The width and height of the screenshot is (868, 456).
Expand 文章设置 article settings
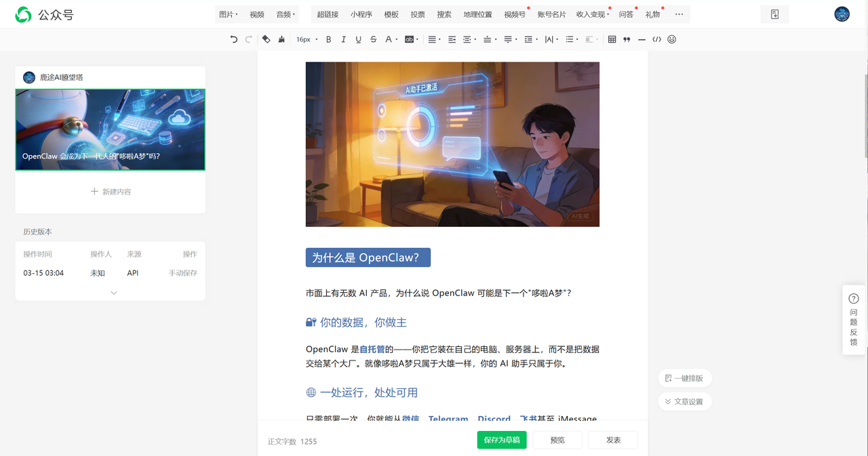(685, 402)
